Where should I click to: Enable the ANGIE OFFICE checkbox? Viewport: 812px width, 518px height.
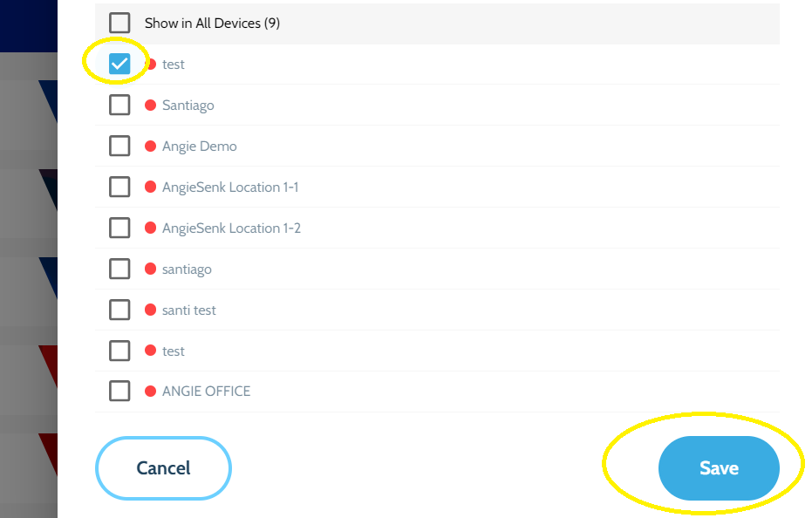pyautogui.click(x=119, y=391)
